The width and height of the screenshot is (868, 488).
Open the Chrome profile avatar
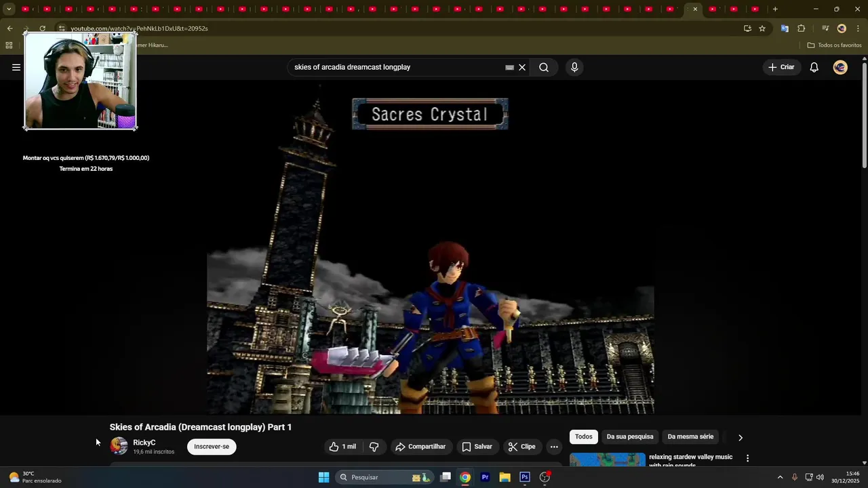[x=842, y=28]
